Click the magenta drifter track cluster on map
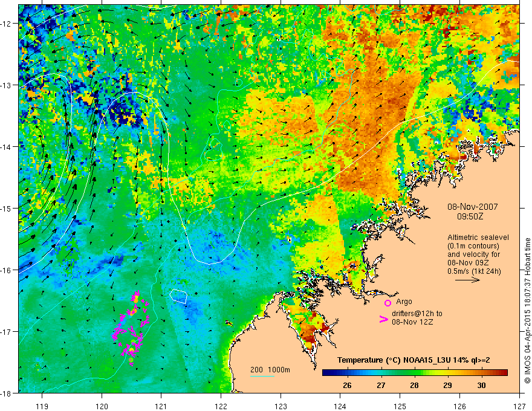 tap(131, 327)
